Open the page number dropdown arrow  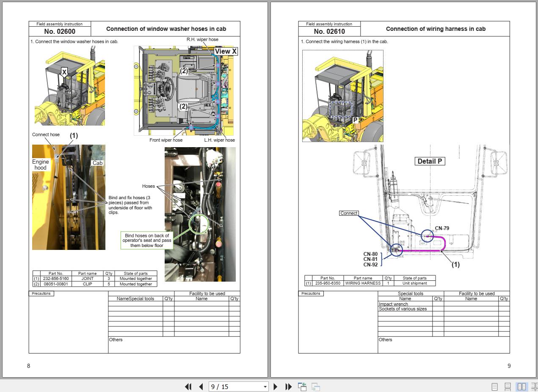point(265,387)
